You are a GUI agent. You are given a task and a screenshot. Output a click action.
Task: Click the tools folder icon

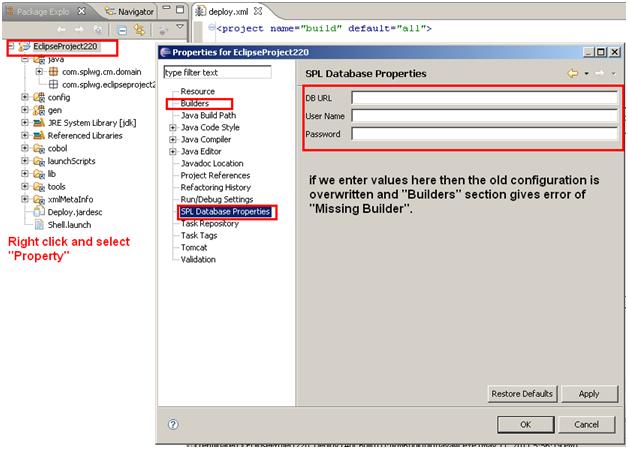[x=39, y=187]
